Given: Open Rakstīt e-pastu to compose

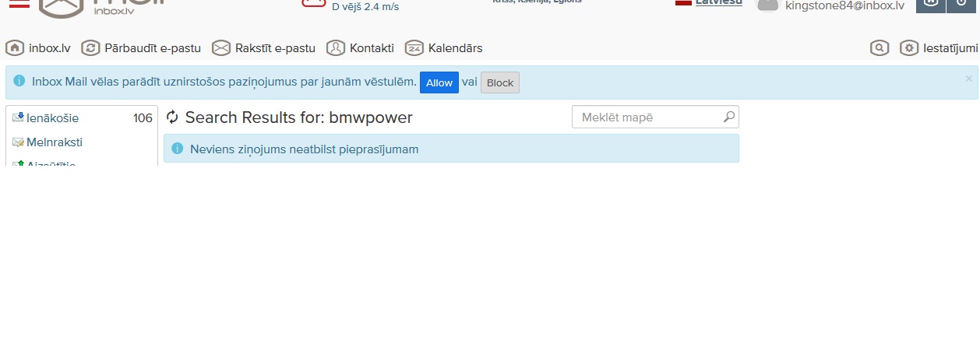Looking at the screenshot, I should 263,48.
